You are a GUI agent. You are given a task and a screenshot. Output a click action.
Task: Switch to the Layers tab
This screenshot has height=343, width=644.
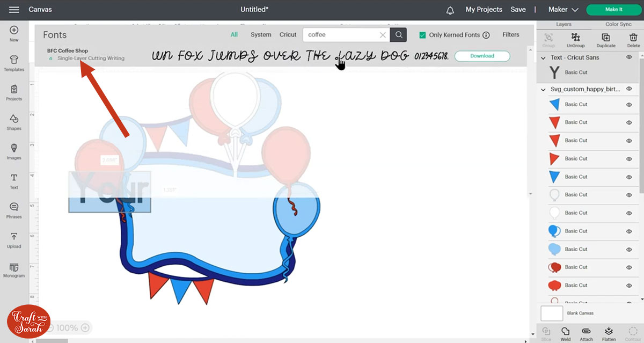[x=564, y=25]
